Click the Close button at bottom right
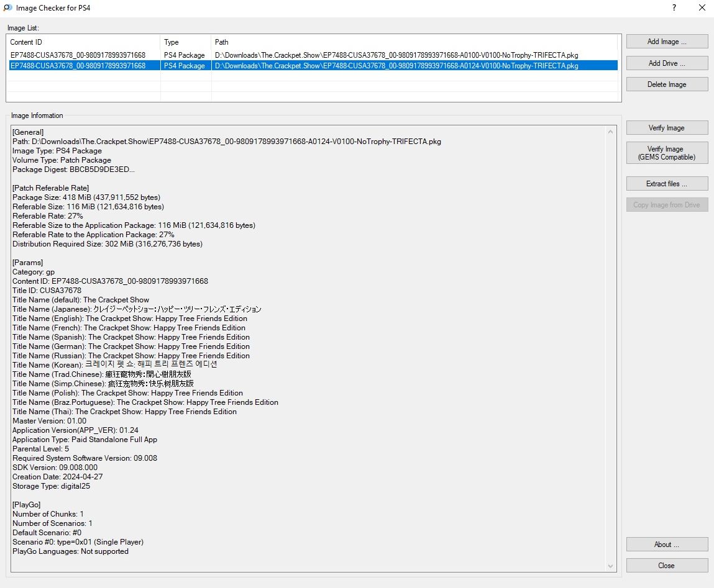714x588 pixels. coord(667,565)
